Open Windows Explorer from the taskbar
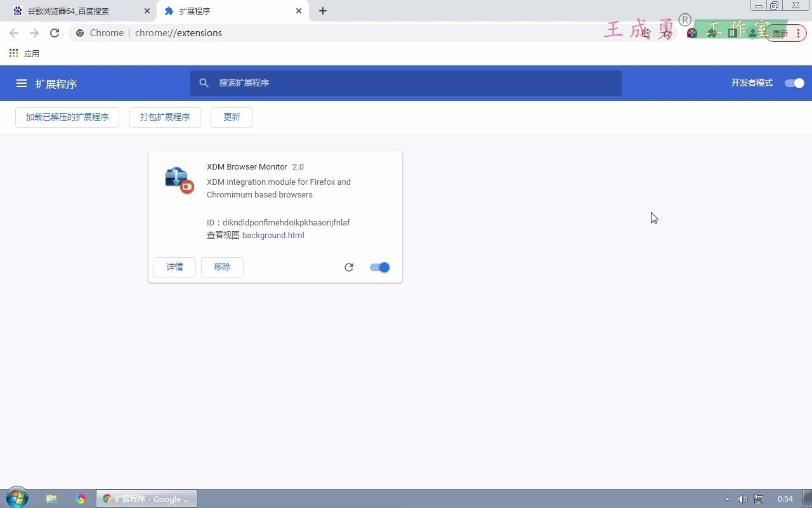 pos(51,499)
